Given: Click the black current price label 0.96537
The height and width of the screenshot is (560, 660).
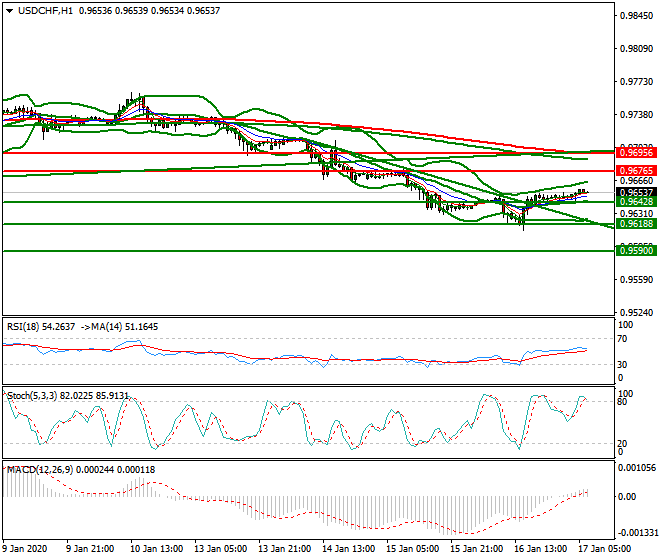Looking at the screenshot, I should [x=636, y=192].
